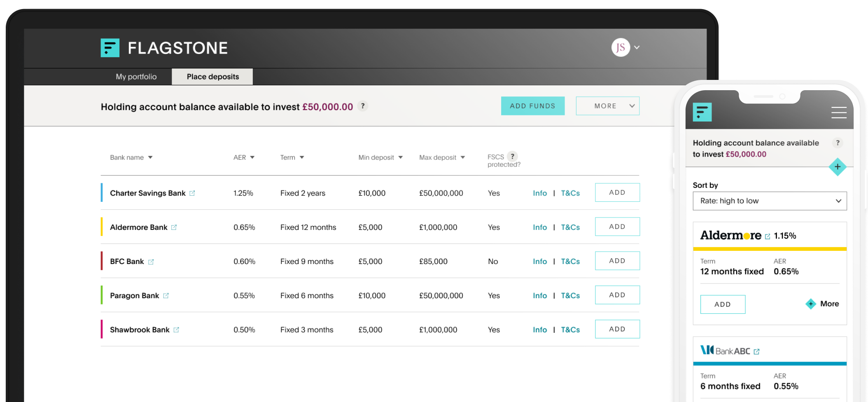This screenshot has width=868, height=402.
Task: Open the MORE dropdown
Action: click(608, 106)
